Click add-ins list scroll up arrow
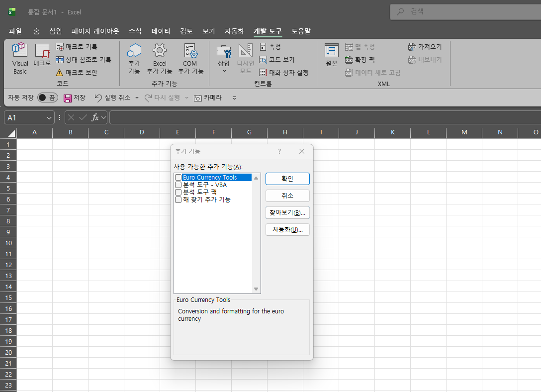This screenshot has height=392, width=541. pyautogui.click(x=256, y=178)
